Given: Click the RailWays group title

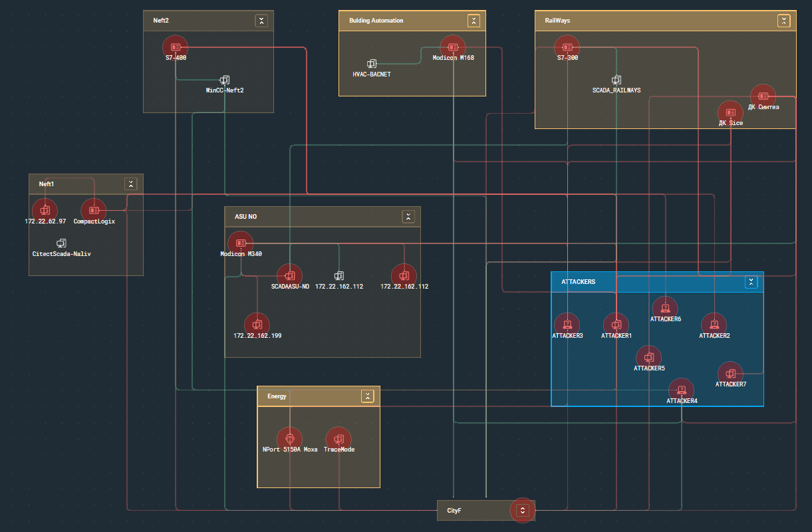Looking at the screenshot, I should coord(557,21).
